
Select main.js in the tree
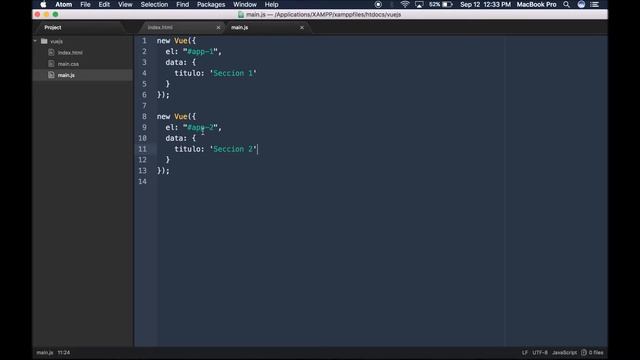click(x=66, y=75)
